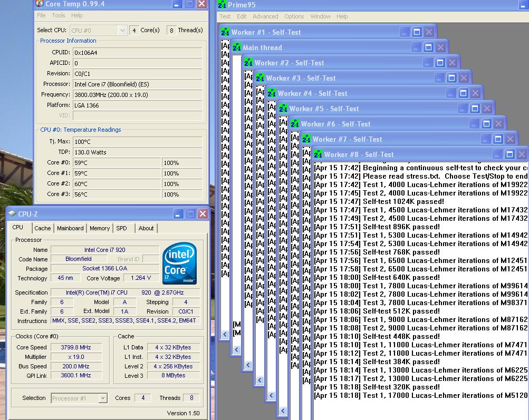The height and width of the screenshot is (420, 529).
Task: Click the Worker #4 Self-Test window icon
Action: 272,93
